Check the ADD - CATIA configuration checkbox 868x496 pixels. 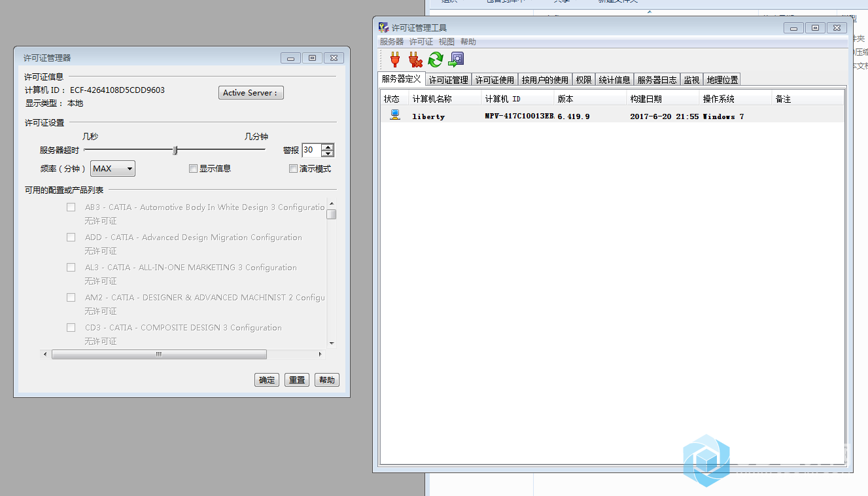pos(71,238)
